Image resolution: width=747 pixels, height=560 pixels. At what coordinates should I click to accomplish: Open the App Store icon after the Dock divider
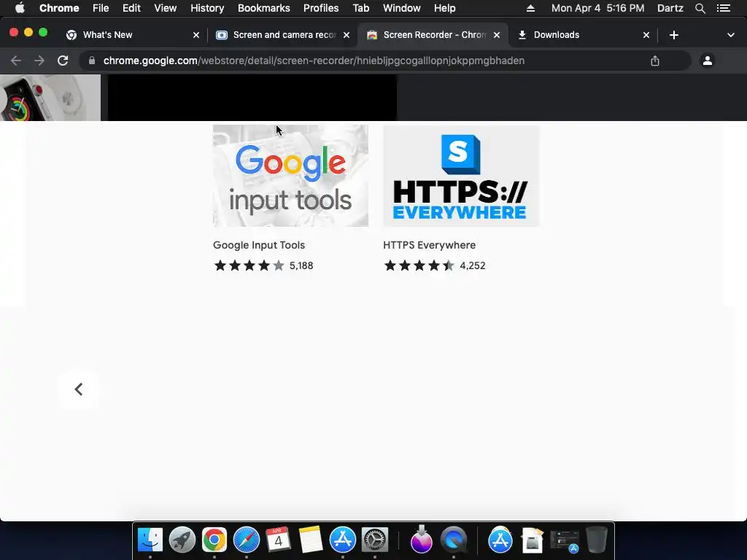(500, 540)
